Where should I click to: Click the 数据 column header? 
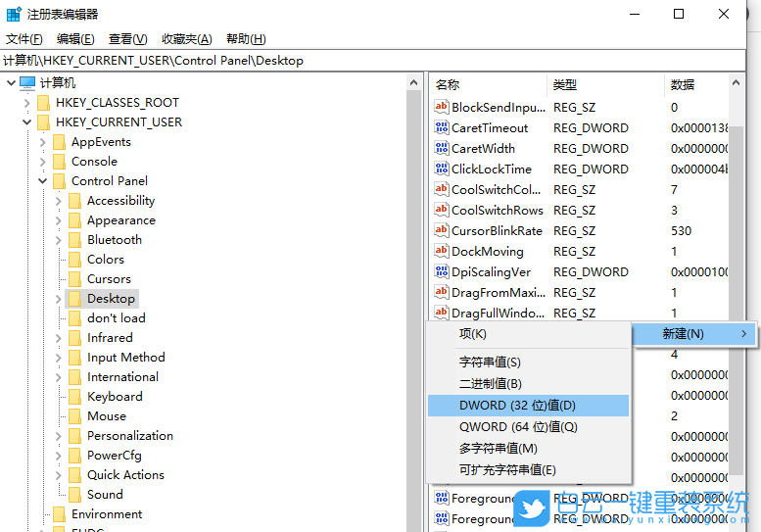tap(696, 85)
